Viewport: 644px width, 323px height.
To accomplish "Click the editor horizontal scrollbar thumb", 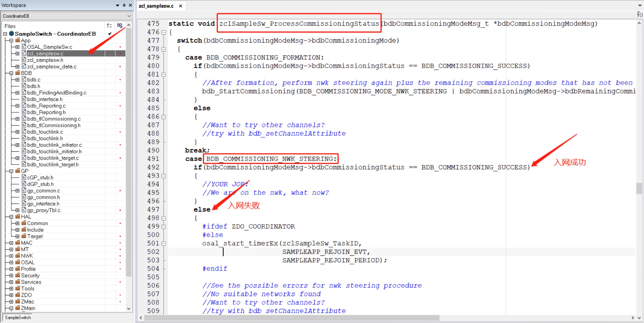I will tap(292, 318).
